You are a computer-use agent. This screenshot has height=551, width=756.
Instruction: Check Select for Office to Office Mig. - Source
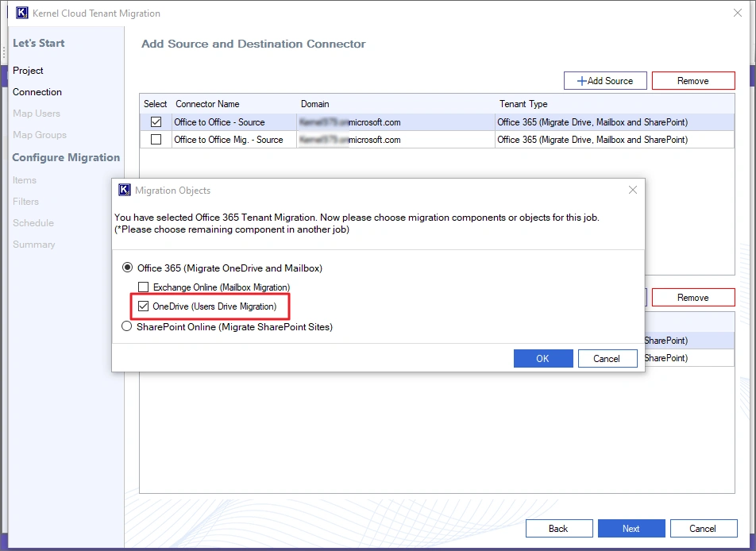pyautogui.click(x=155, y=140)
